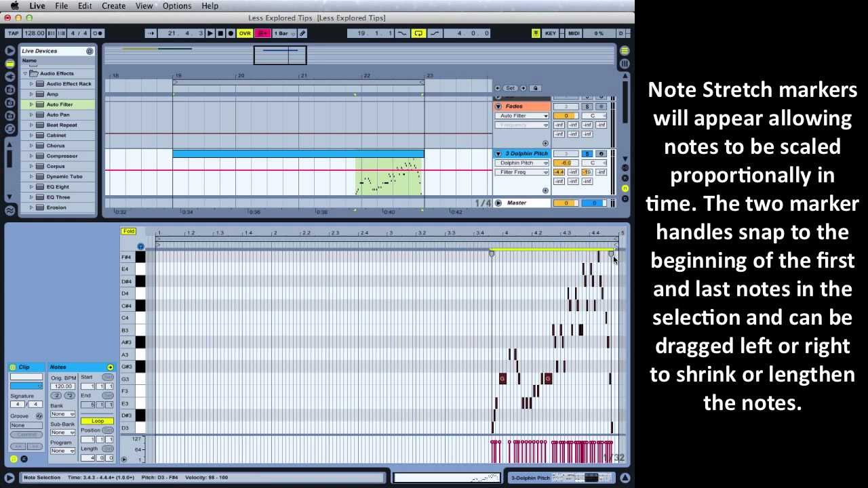Unfold the Master track
Screen dimensions: 868x488
coord(498,203)
